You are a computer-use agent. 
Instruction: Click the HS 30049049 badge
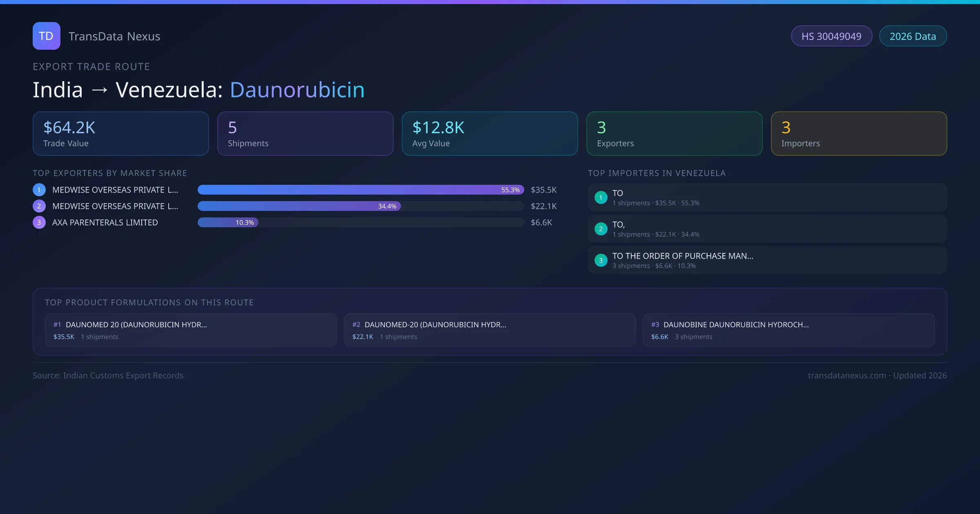tap(831, 36)
